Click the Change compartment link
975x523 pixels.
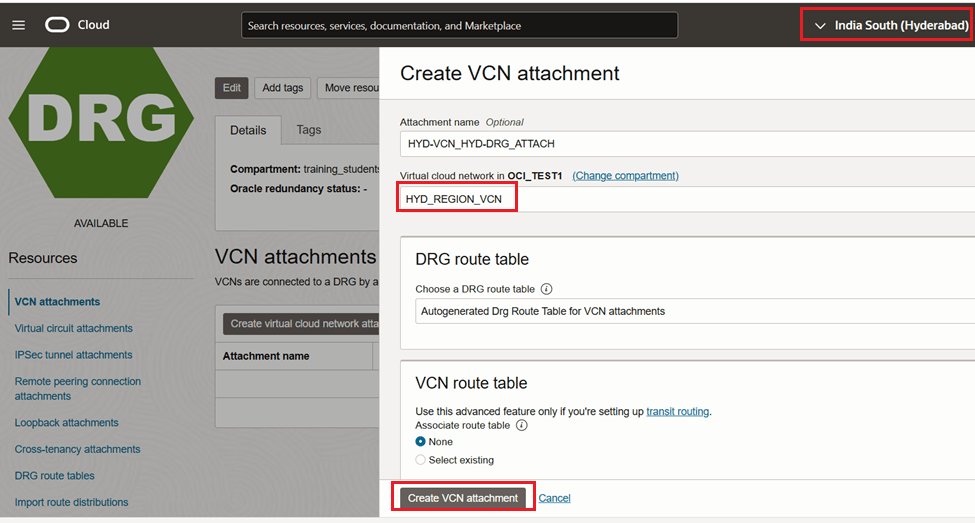click(625, 175)
